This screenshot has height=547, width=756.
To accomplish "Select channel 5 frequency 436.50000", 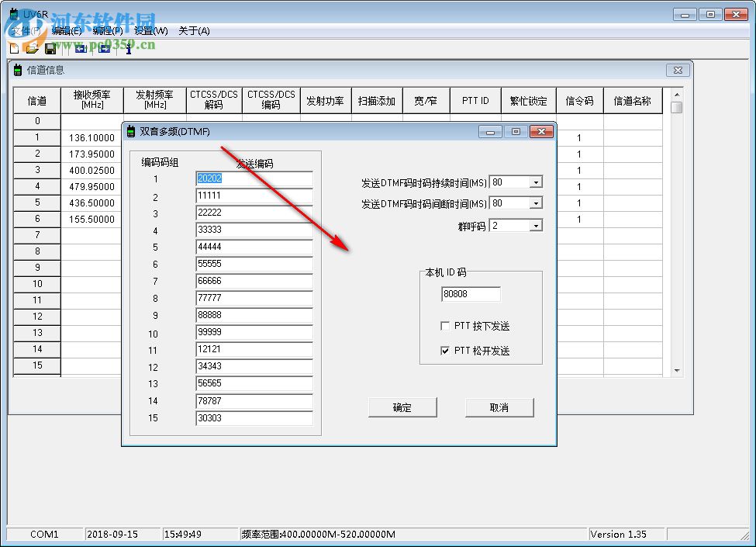I will [x=91, y=203].
